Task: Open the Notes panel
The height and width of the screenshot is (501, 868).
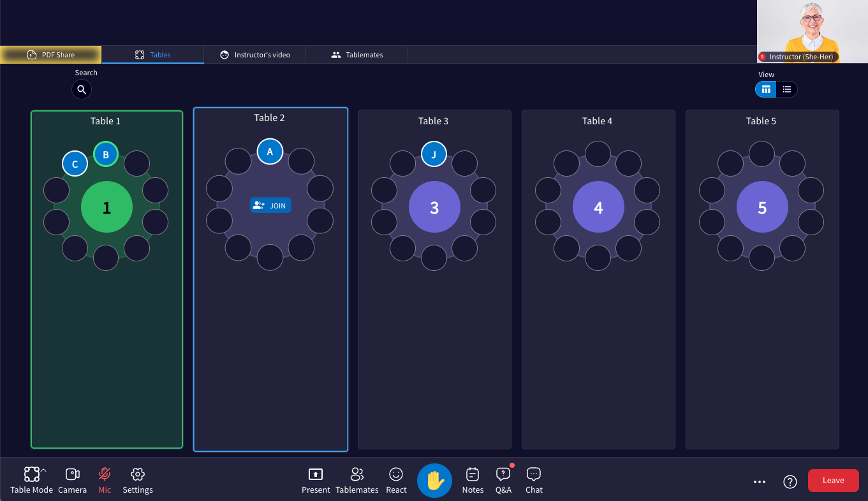Action: tap(473, 480)
